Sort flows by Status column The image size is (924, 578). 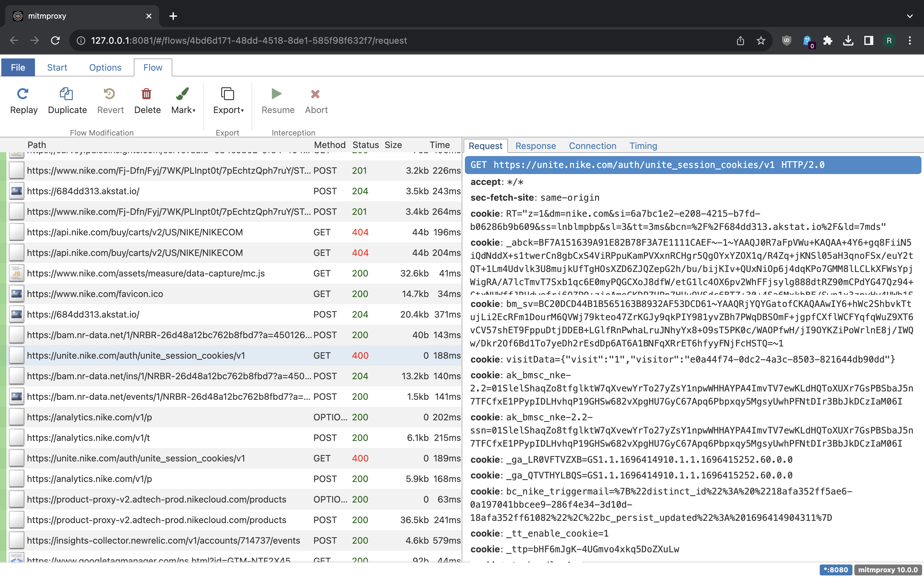coord(365,145)
